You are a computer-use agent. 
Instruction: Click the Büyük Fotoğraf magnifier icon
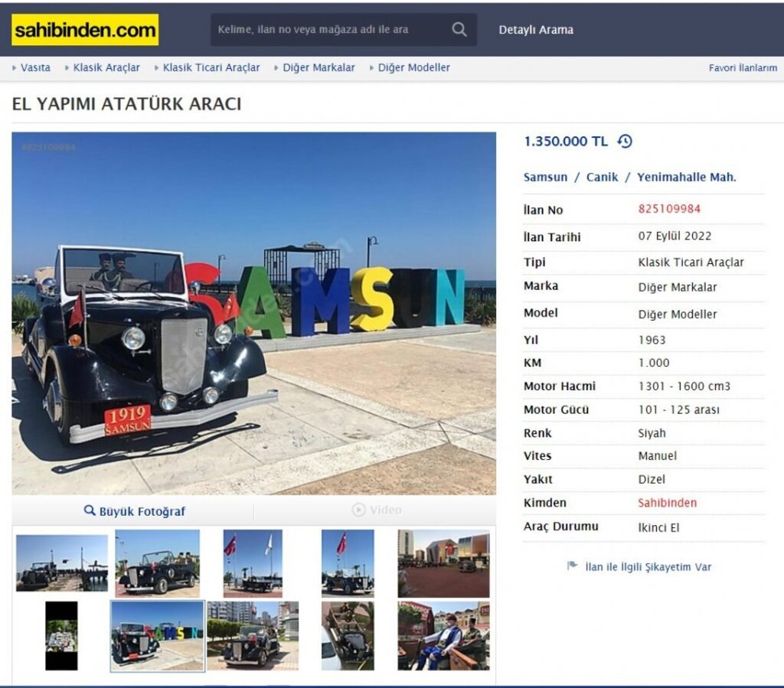pos(90,510)
